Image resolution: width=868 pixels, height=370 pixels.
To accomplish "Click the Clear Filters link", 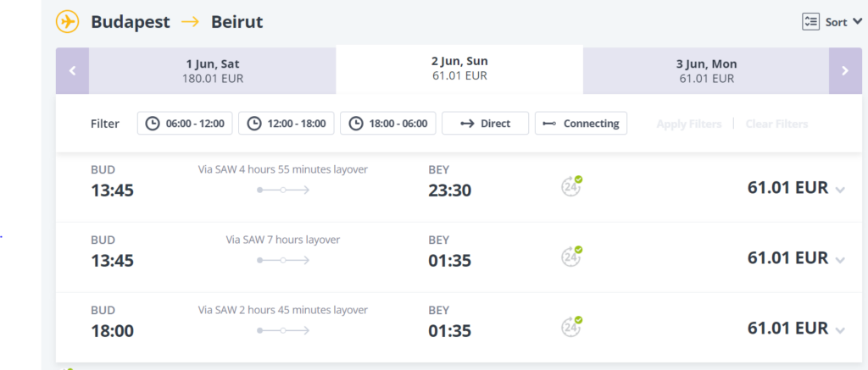I will pyautogui.click(x=776, y=124).
